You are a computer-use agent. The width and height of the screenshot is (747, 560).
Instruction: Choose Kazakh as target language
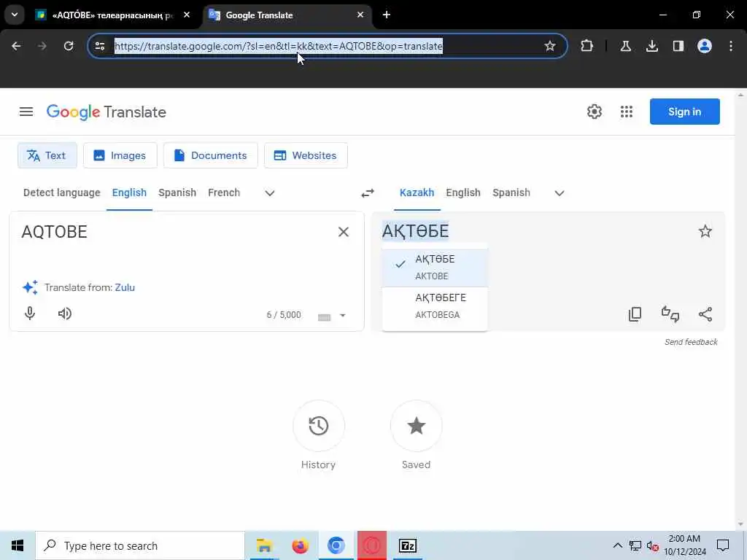point(417,192)
